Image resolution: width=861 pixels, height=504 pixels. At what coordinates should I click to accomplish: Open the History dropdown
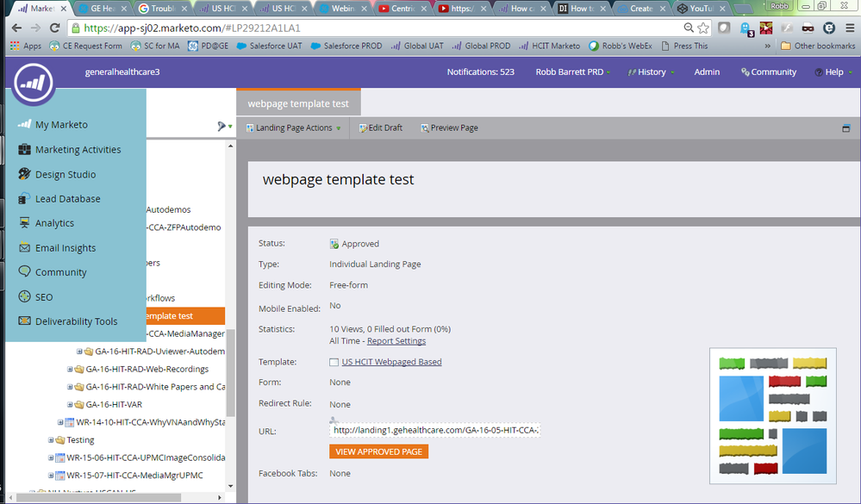click(x=652, y=72)
